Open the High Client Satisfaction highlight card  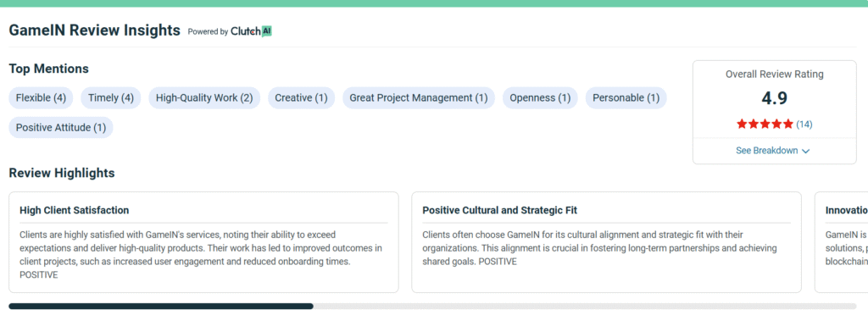click(x=203, y=242)
